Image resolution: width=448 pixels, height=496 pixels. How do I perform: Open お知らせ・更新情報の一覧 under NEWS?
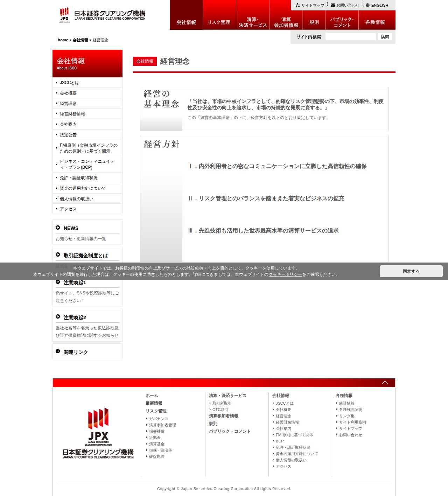click(x=81, y=239)
